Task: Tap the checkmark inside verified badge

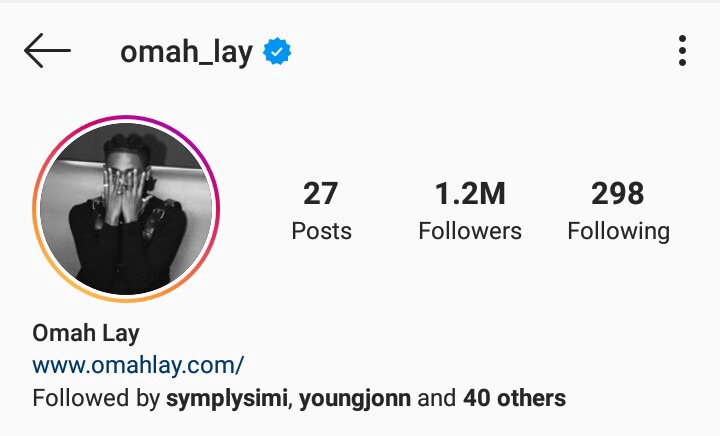Action: tap(277, 51)
